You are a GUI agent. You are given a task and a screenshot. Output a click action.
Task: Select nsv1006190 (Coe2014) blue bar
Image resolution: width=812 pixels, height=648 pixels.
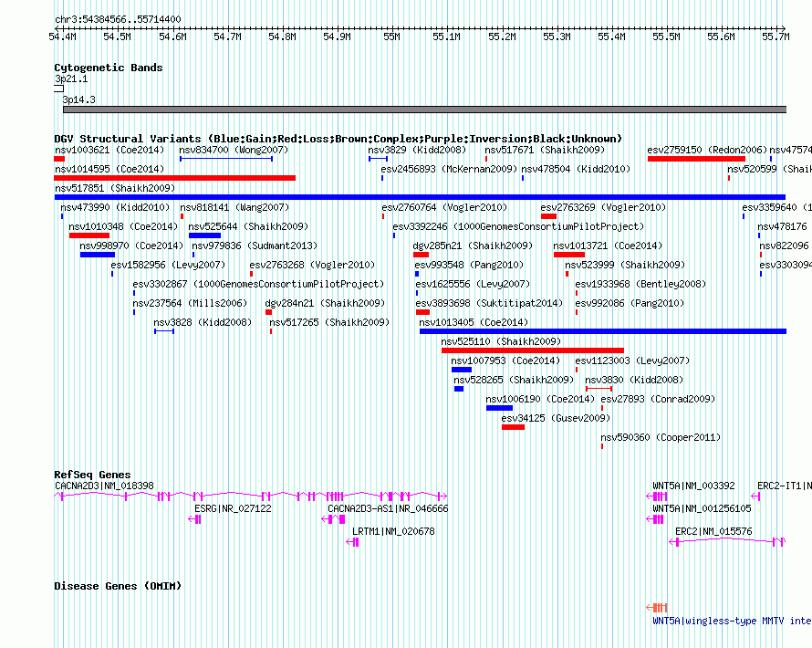pyautogui.click(x=499, y=408)
